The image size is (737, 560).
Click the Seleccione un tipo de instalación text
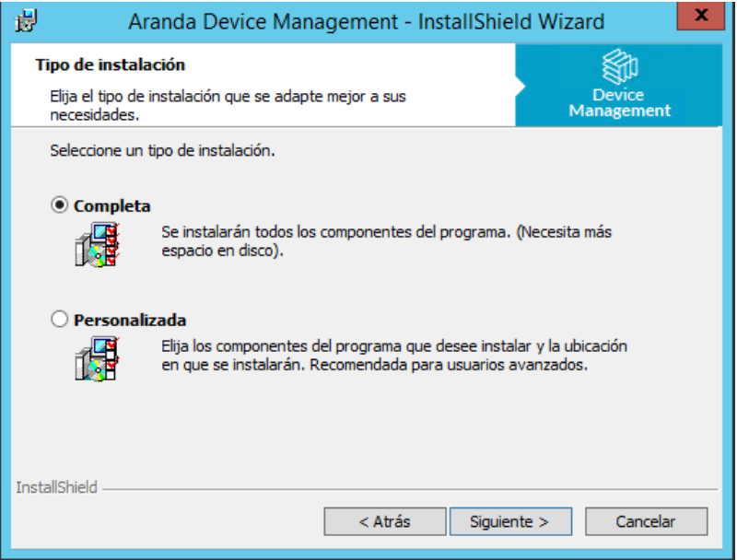coord(162,151)
